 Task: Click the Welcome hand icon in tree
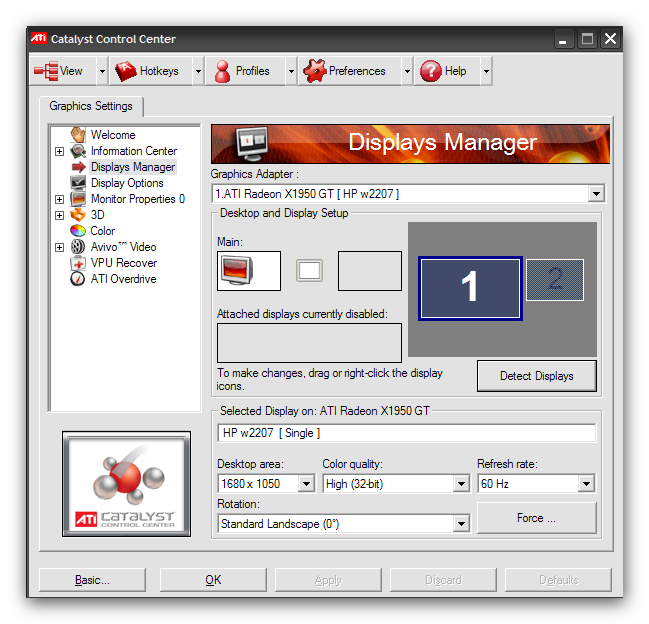coord(78,135)
